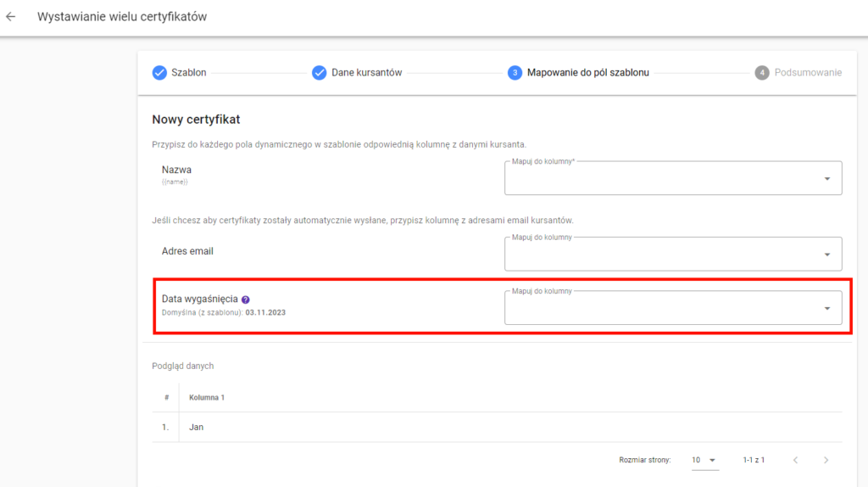Image resolution: width=868 pixels, height=487 pixels.
Task: Click the # column header
Action: point(166,397)
